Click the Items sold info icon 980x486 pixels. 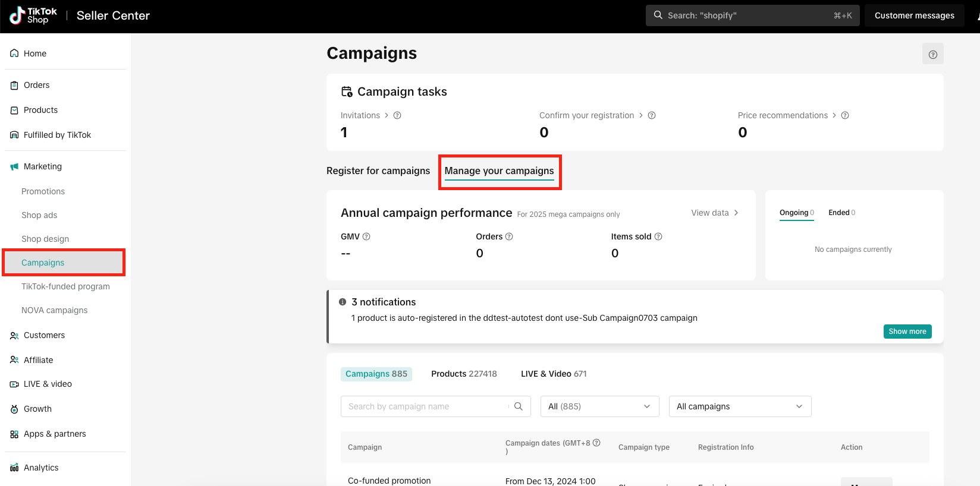(x=658, y=236)
